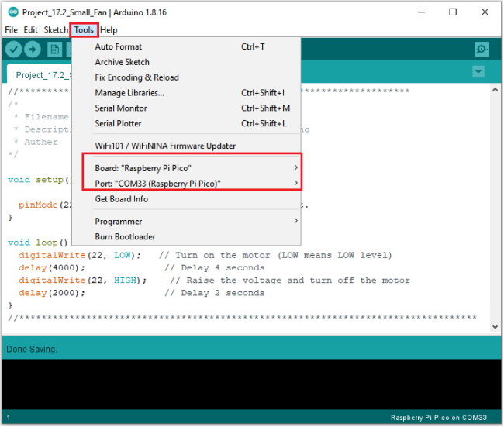Screen dimensions: 504x427
Task: Close the open Tools menu
Action: coord(84,30)
